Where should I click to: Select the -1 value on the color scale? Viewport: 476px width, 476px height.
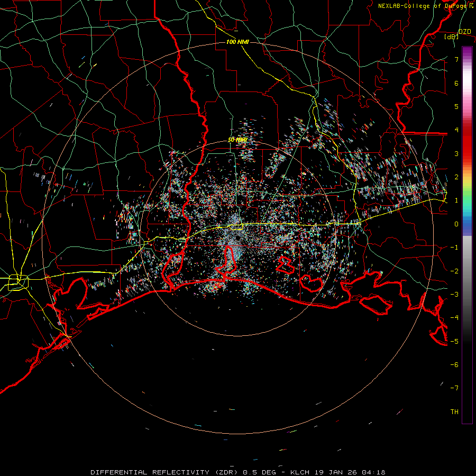(x=454, y=248)
